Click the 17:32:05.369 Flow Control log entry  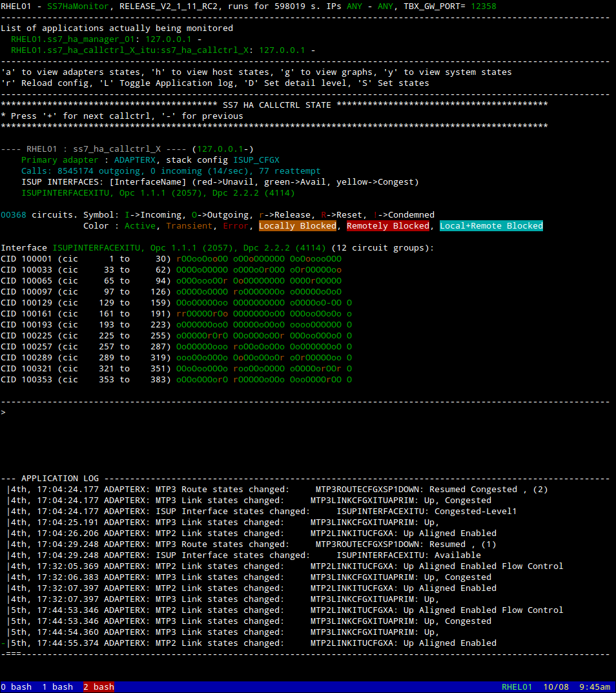285,566
